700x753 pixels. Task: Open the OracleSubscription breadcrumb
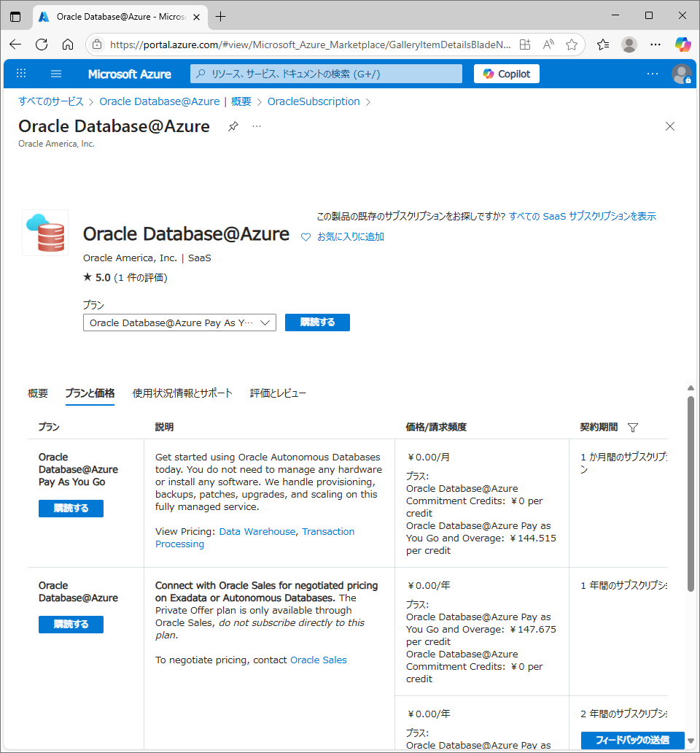(x=314, y=101)
